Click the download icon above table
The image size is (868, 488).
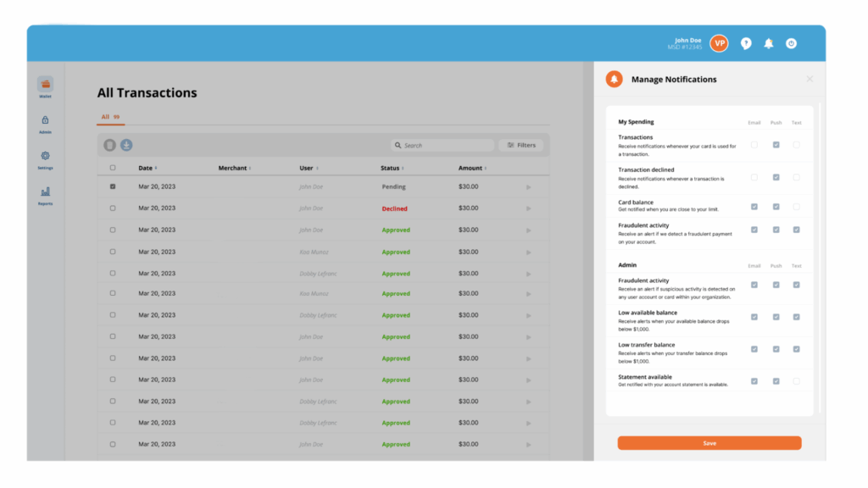coord(126,145)
